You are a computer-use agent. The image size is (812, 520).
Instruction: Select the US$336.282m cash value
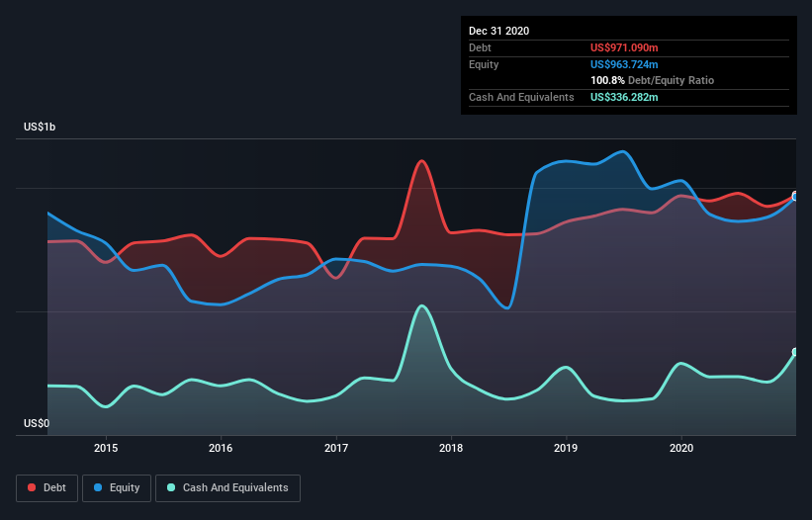(624, 97)
